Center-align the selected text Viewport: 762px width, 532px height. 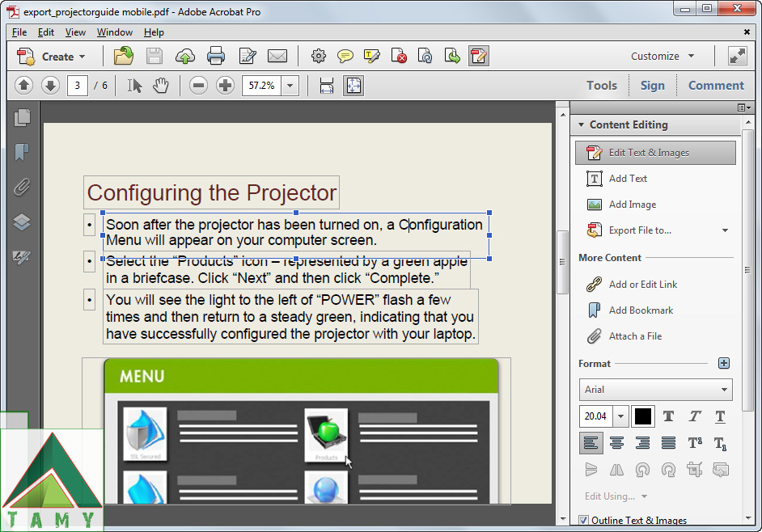[x=616, y=442]
